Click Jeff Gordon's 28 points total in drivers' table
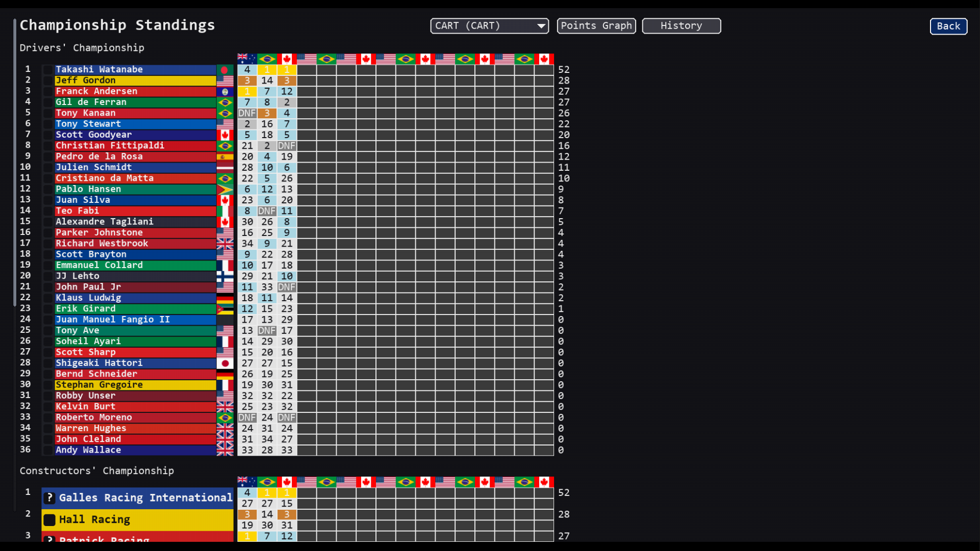The height and width of the screenshot is (551, 980). 564,81
